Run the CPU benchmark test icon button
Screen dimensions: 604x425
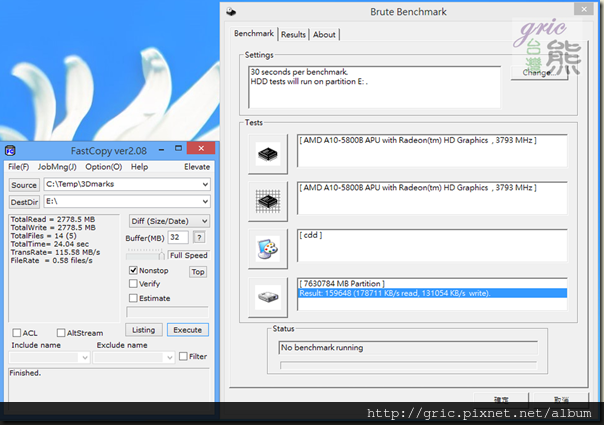268,154
